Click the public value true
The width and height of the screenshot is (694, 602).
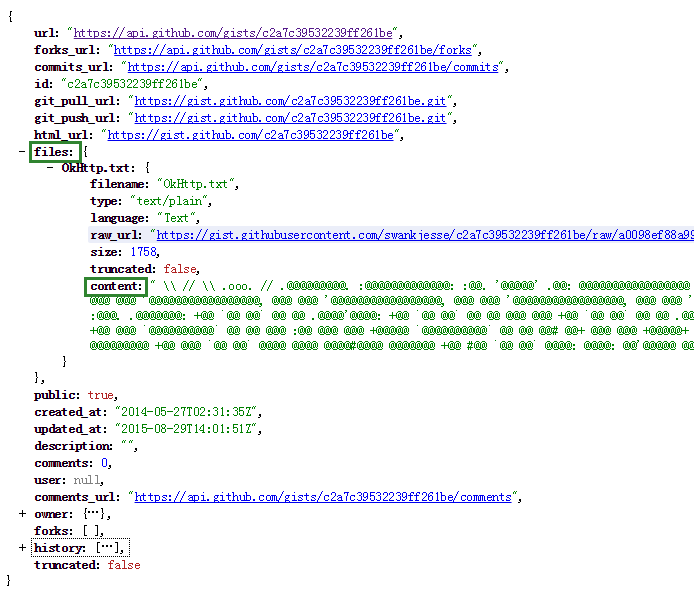(100, 395)
